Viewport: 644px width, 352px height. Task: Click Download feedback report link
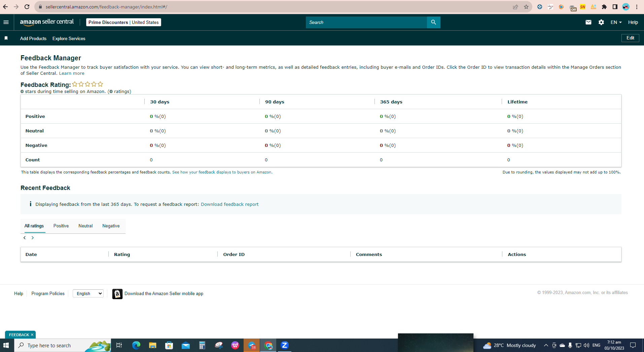click(x=230, y=204)
